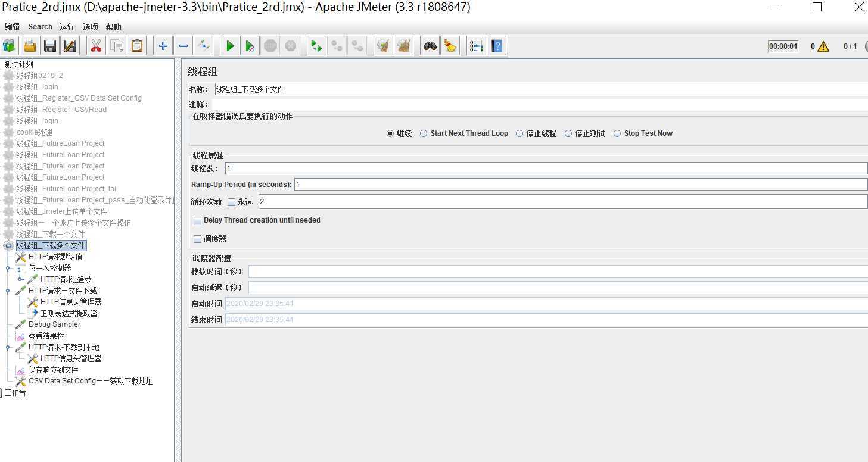This screenshot has height=462, width=868.
Task: Select 保存响应到文件 tree item
Action: click(x=54, y=370)
